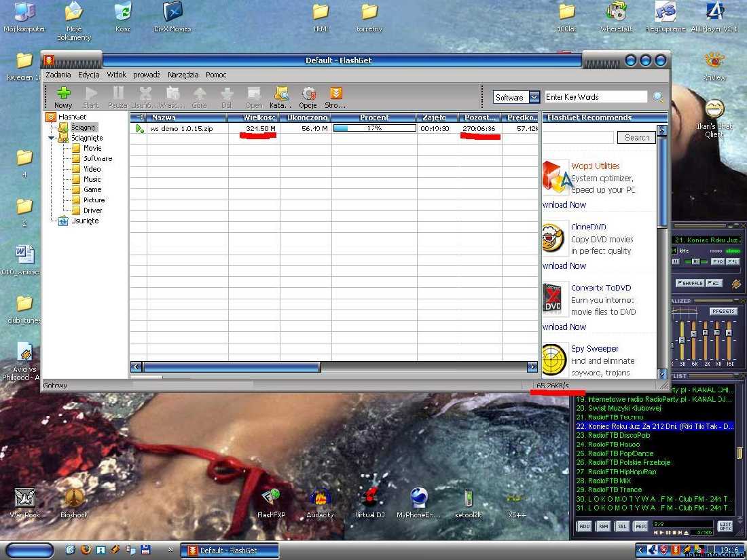747x560 pixels.
Task: Sort by the Nazwa column header
Action: pos(187,117)
